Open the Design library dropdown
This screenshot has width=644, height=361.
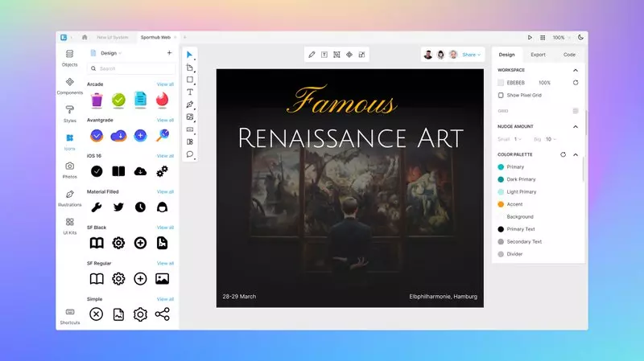[111, 53]
